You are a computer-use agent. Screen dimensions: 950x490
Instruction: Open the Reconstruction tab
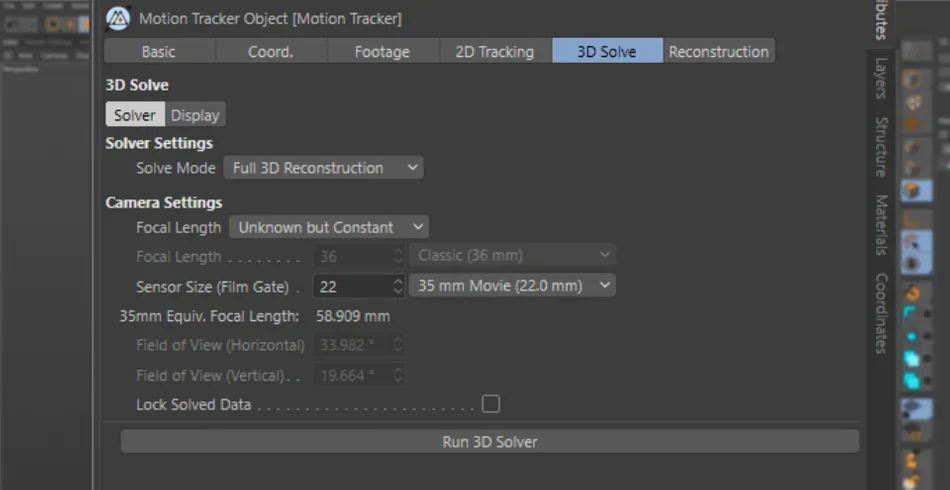(719, 51)
